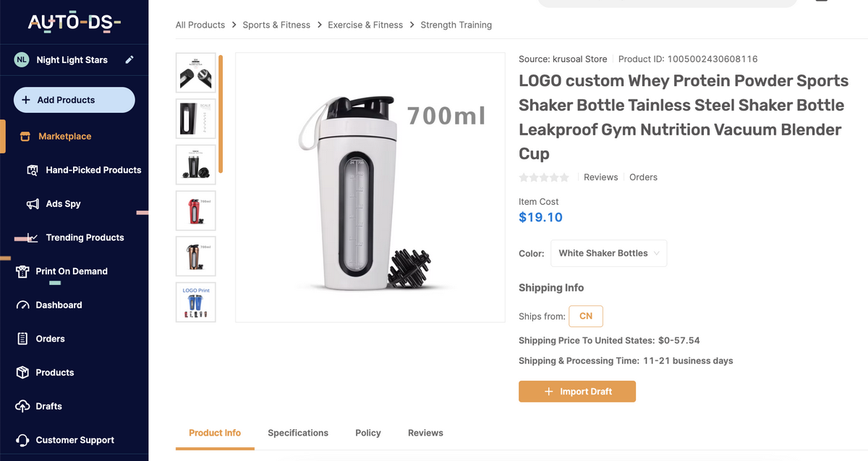This screenshot has width=868, height=461.
Task: Open the Color dropdown showing White Shaker Bottles
Action: [608, 253]
